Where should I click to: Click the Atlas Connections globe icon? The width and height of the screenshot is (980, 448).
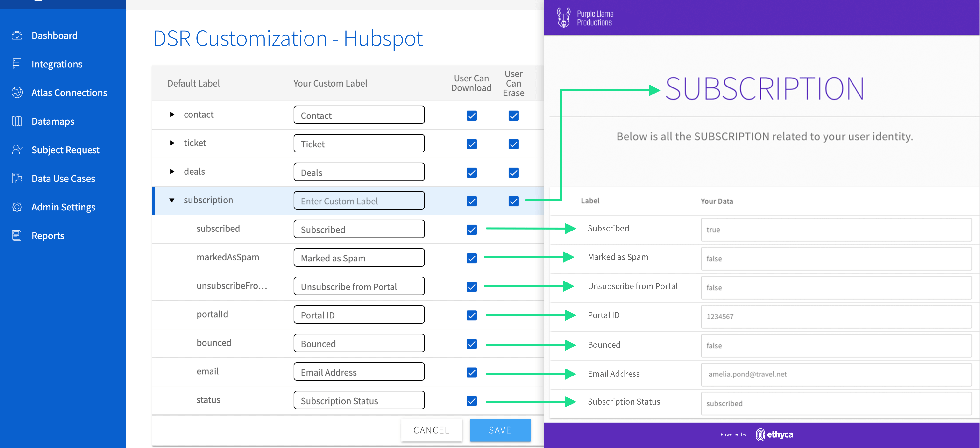[x=17, y=93]
